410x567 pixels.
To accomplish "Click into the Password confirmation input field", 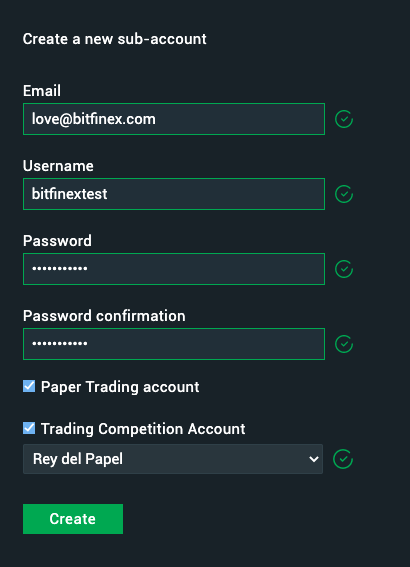I will [174, 344].
